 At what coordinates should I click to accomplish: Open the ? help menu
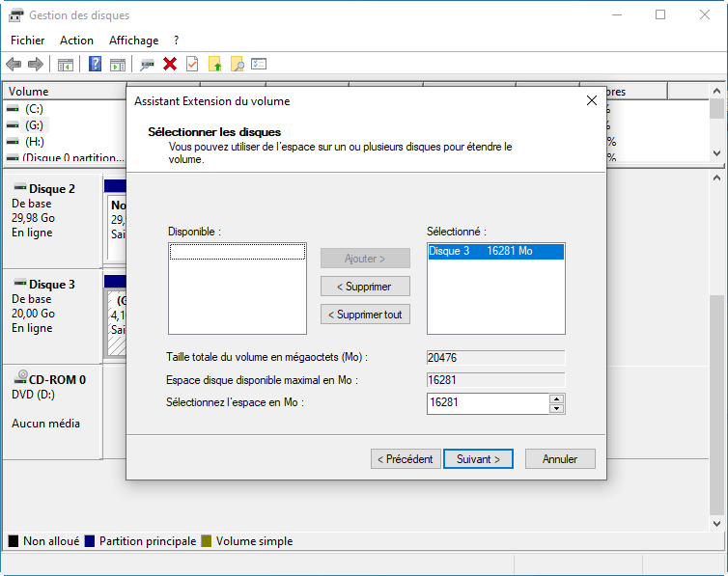(x=176, y=41)
